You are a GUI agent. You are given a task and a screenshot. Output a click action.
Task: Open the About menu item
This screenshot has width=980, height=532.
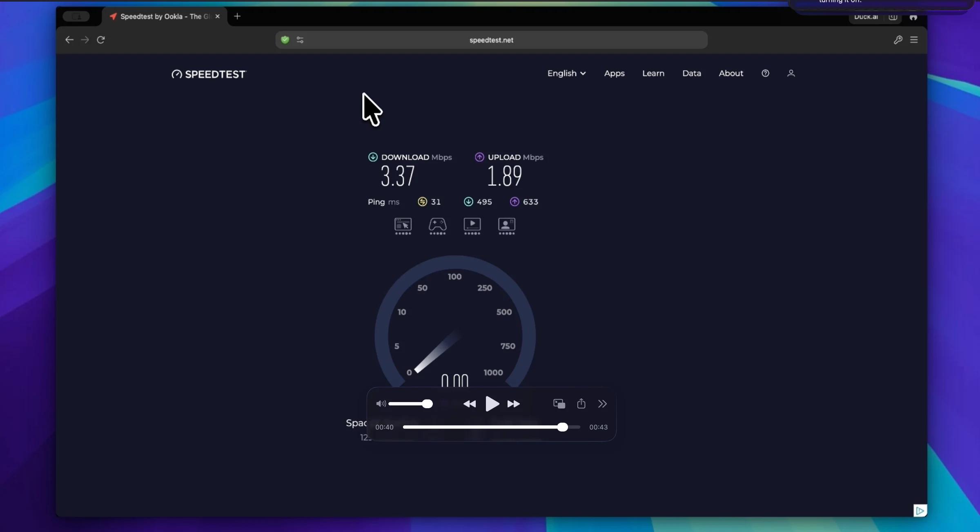(x=731, y=73)
